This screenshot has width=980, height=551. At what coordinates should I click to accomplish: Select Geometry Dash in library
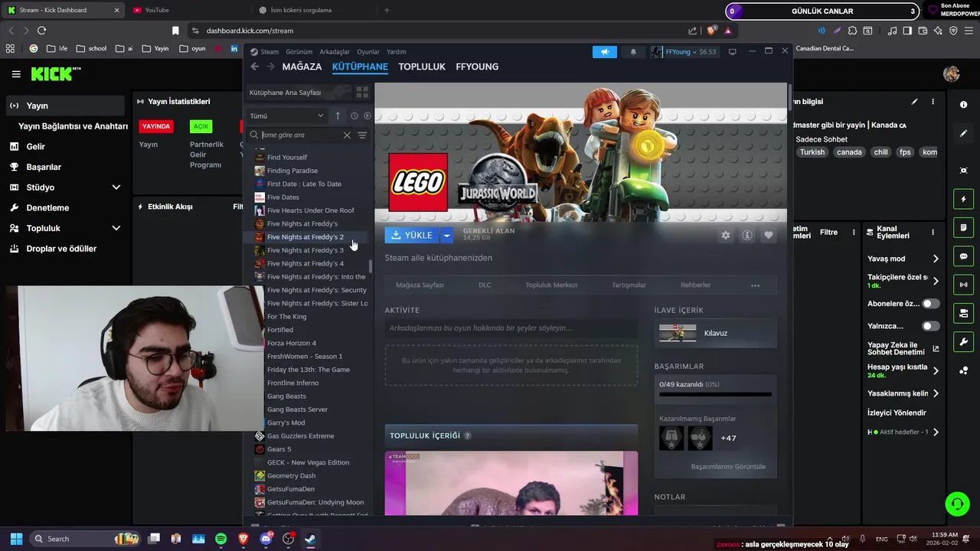pos(291,475)
